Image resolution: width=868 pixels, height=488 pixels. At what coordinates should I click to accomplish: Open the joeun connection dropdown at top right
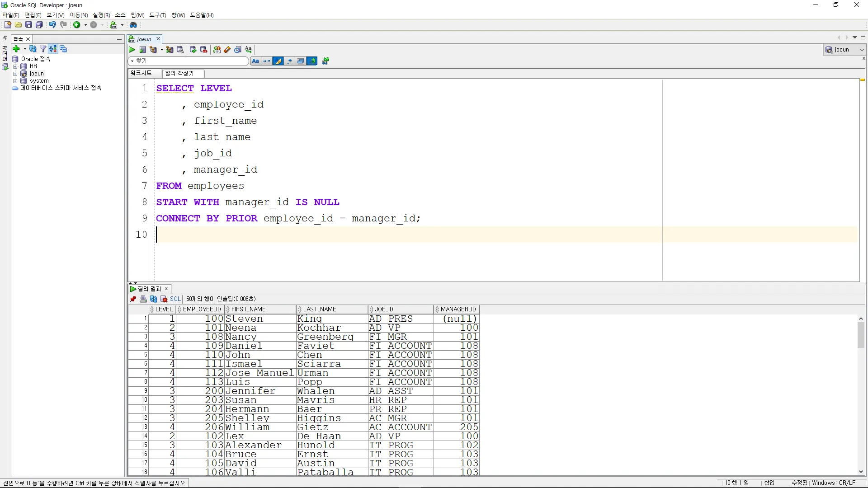862,50
